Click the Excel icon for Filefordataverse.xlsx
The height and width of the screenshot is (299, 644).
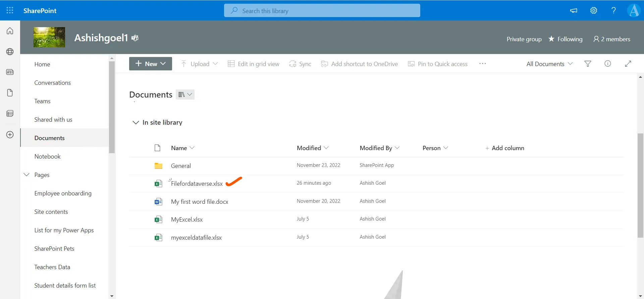click(158, 183)
